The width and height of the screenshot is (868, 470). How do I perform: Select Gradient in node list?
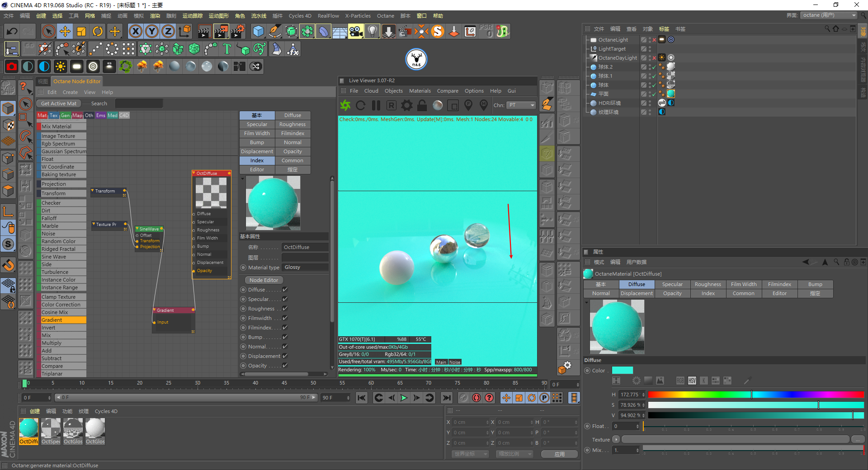coord(61,320)
